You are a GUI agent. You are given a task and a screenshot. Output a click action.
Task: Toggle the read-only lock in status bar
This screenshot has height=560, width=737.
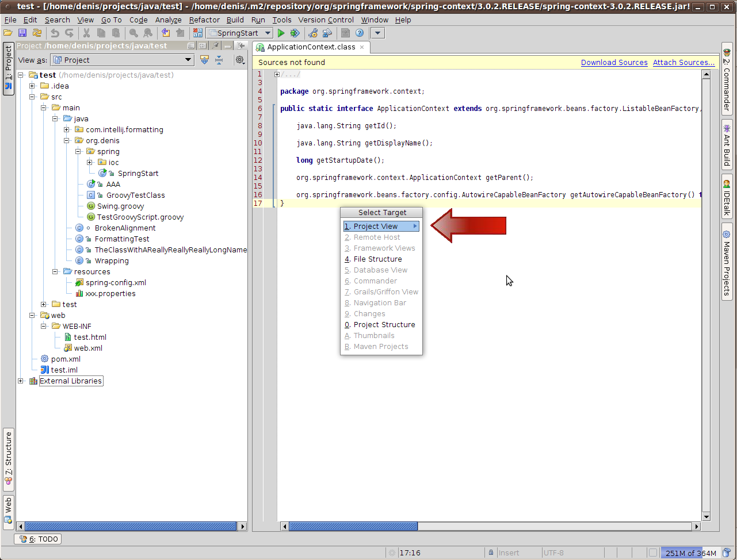[x=490, y=553]
